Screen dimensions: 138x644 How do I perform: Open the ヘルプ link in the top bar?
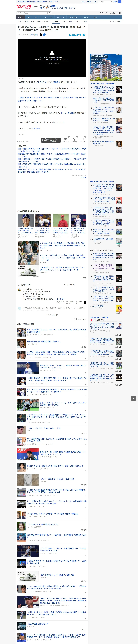pos(94,2)
